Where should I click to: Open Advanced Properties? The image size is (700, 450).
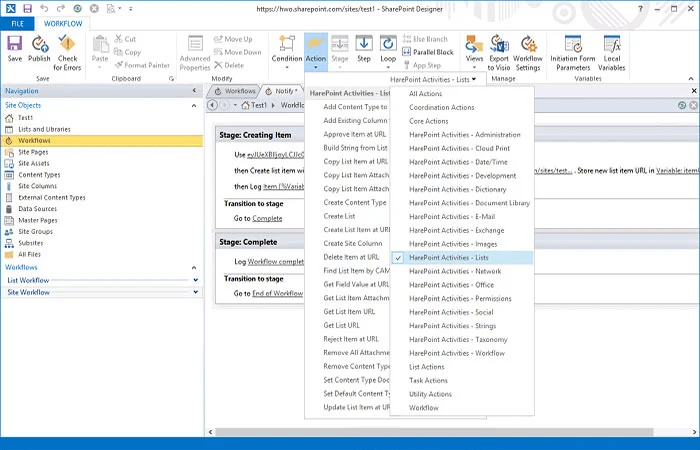coord(195,53)
